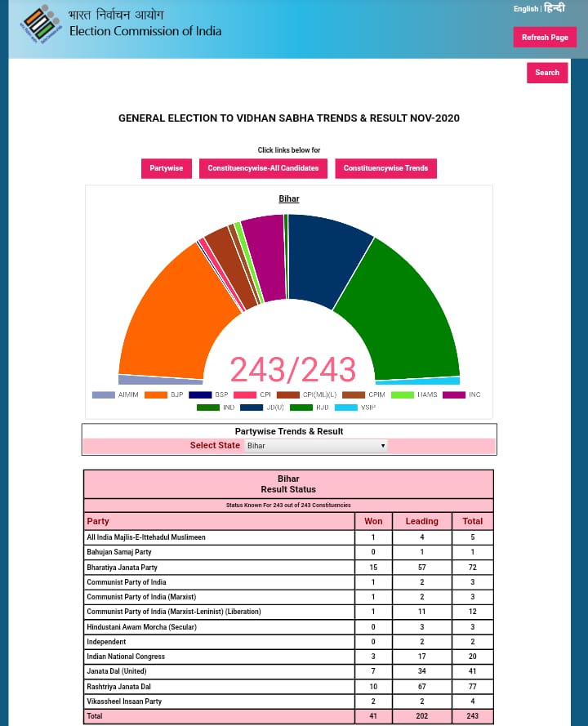The height and width of the screenshot is (726, 588).
Task: Click BJP total value 72
Action: [x=472, y=568]
